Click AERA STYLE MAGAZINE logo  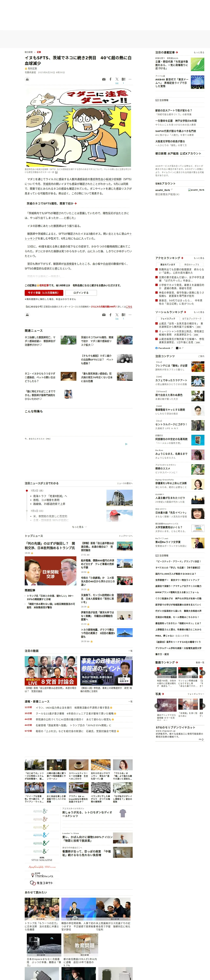pos(42,859)
